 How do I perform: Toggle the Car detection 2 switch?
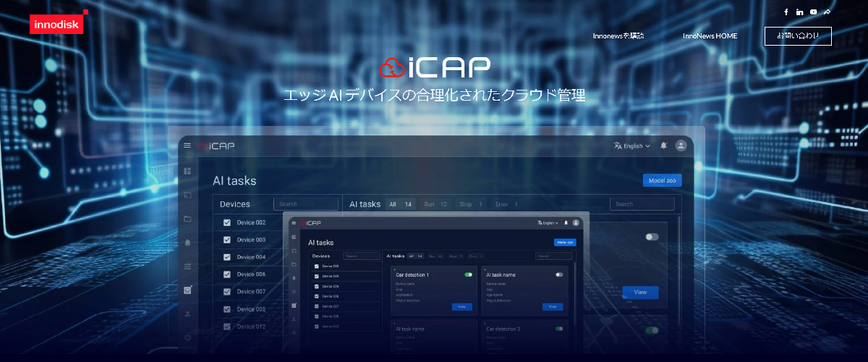pos(559,329)
